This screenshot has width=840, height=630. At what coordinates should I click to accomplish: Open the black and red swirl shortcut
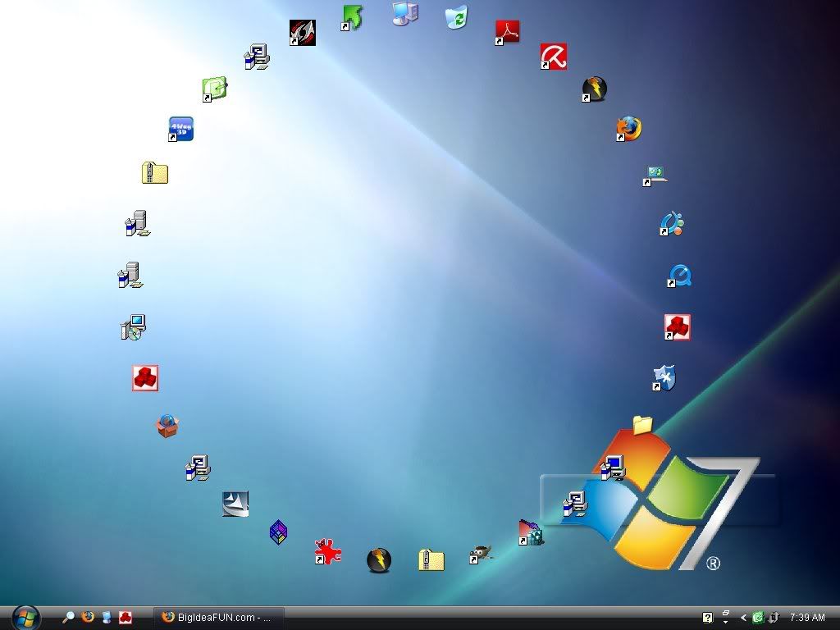[x=302, y=33]
